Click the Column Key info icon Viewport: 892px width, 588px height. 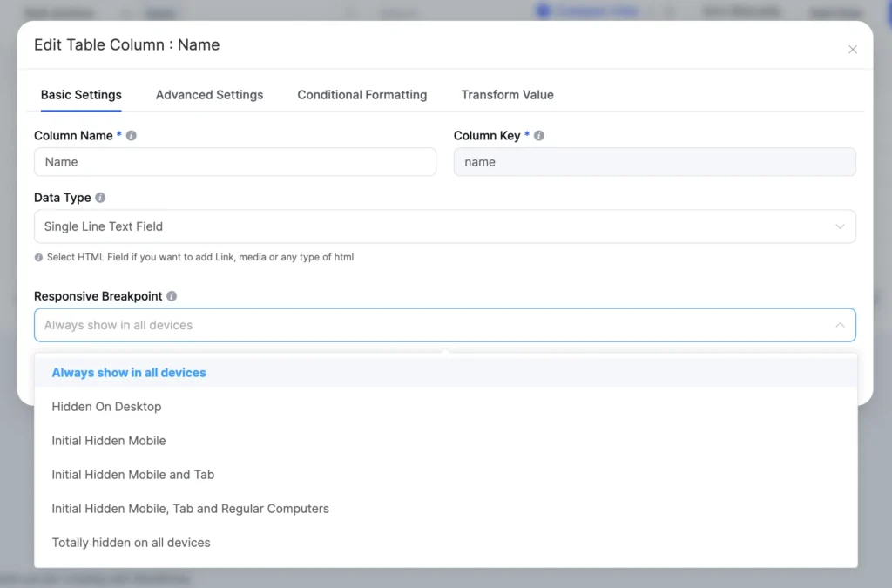[x=538, y=135]
